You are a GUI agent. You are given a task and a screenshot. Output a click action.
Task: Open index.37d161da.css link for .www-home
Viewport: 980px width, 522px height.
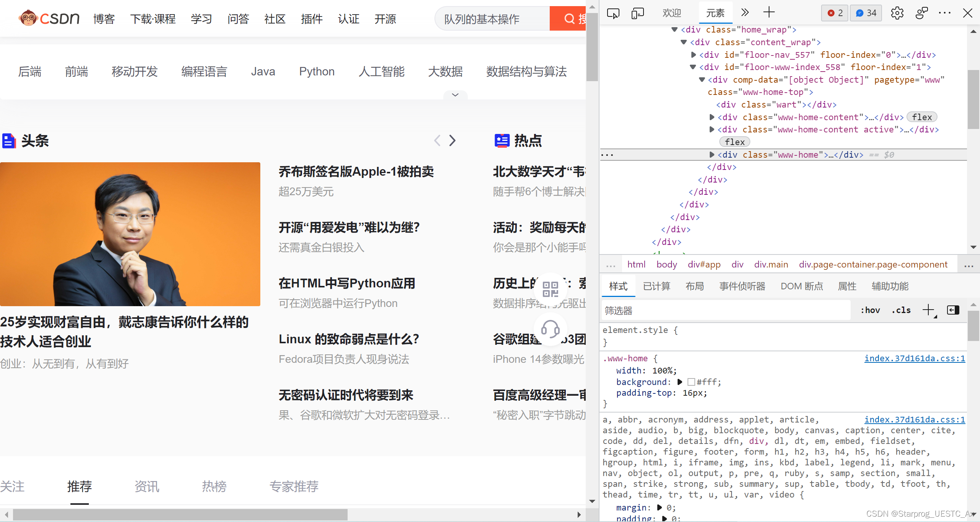(x=915, y=359)
